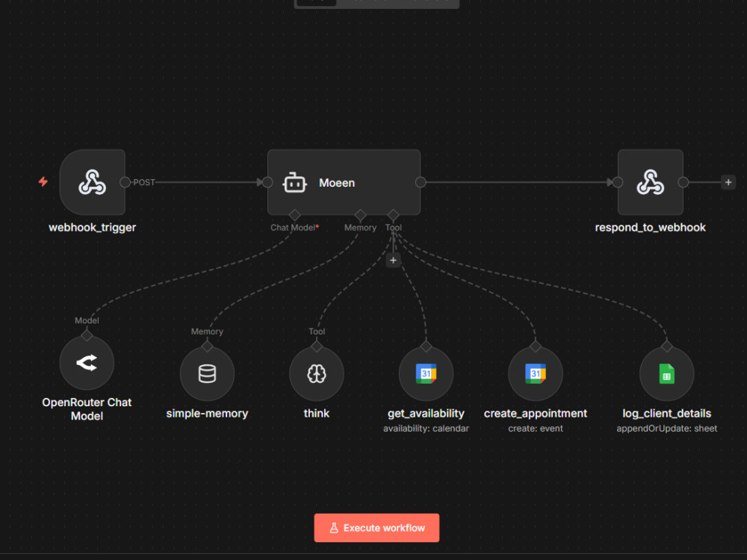Click the webhook_trigger output port near POST

point(125,182)
